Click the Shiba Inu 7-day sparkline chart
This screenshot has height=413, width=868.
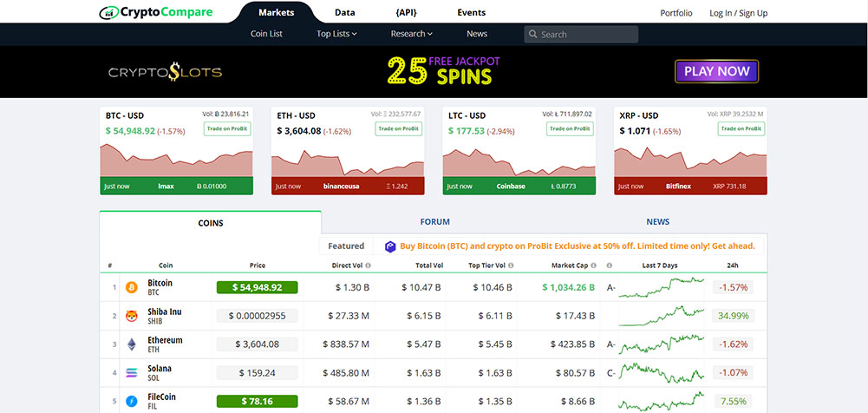[x=662, y=316]
